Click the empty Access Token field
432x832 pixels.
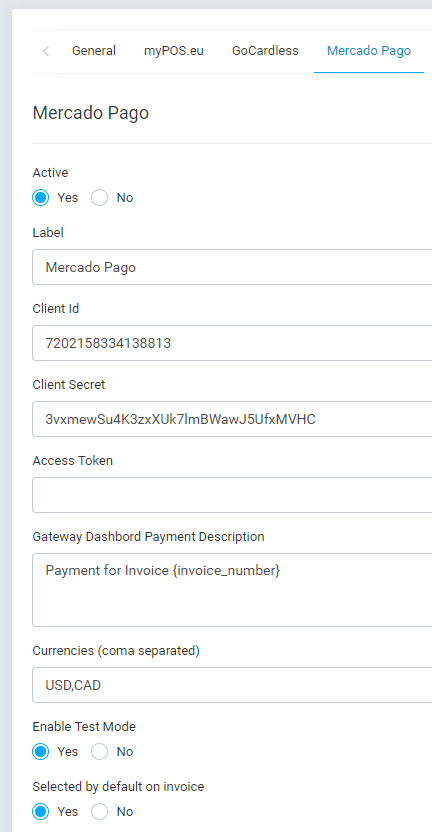click(232, 495)
